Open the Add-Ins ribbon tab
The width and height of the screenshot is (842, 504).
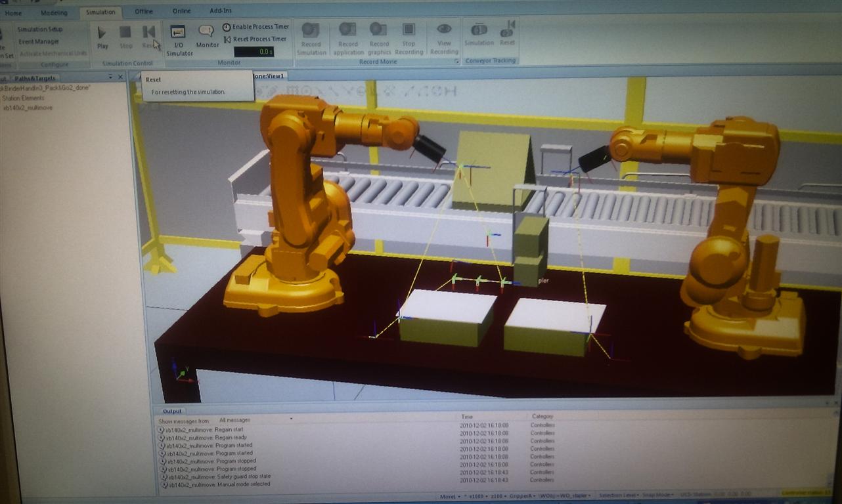pyautogui.click(x=221, y=10)
